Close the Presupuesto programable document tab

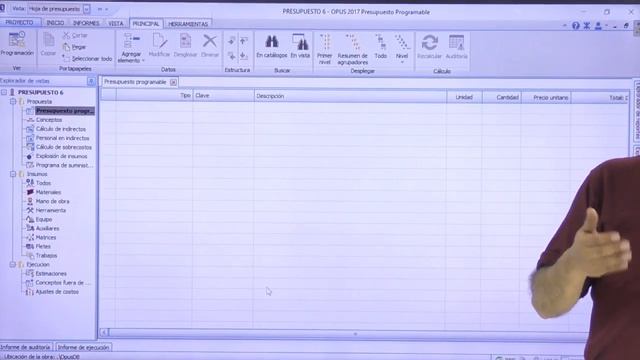pyautogui.click(x=173, y=82)
